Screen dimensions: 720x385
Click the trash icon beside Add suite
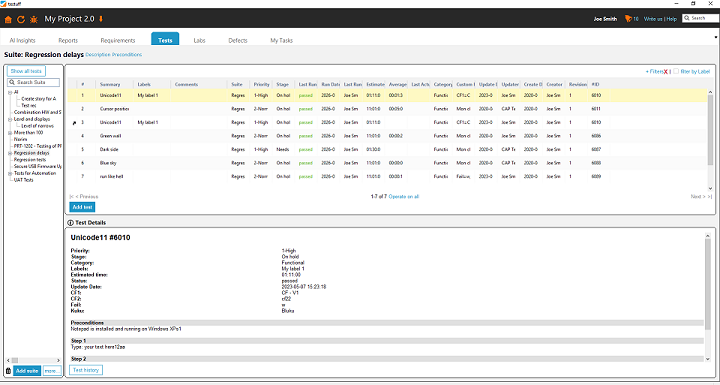click(8, 371)
